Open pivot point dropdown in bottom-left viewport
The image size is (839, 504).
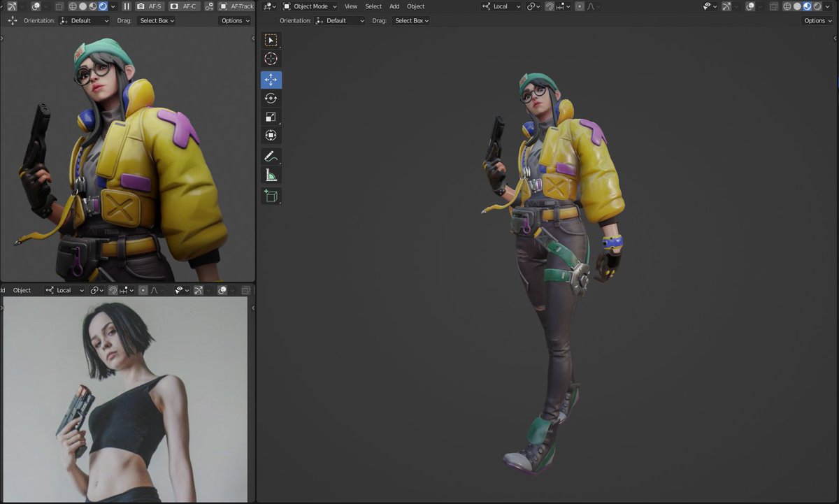click(x=96, y=290)
